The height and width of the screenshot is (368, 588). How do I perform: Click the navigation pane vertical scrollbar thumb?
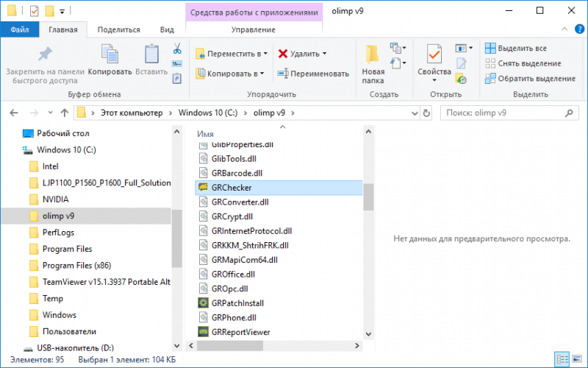click(176, 238)
